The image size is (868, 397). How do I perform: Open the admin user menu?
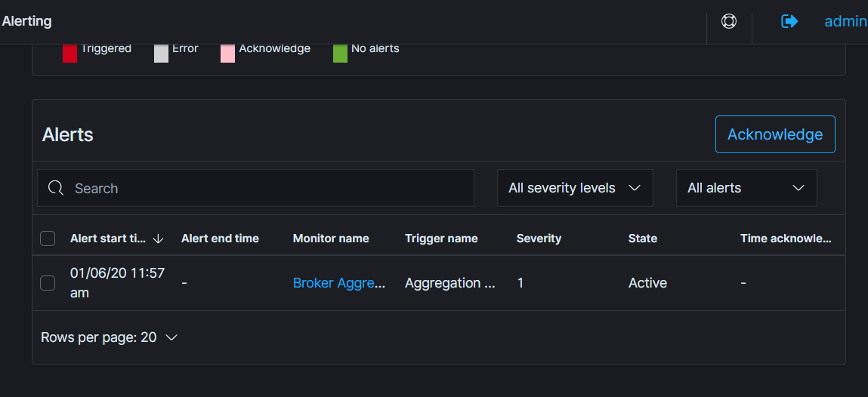point(845,21)
